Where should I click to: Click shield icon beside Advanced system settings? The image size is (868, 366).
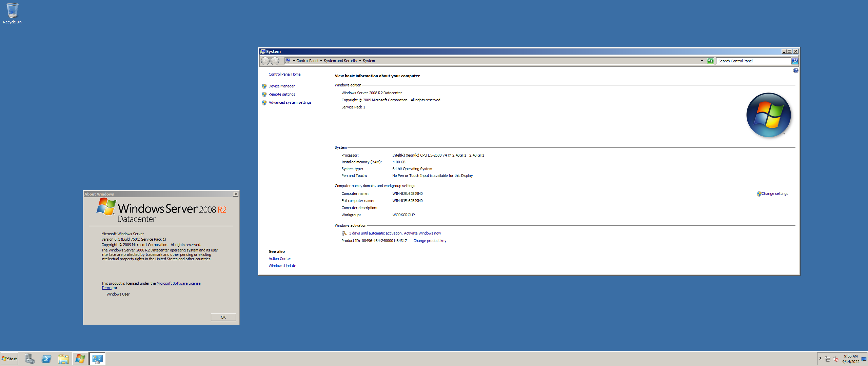tap(264, 102)
